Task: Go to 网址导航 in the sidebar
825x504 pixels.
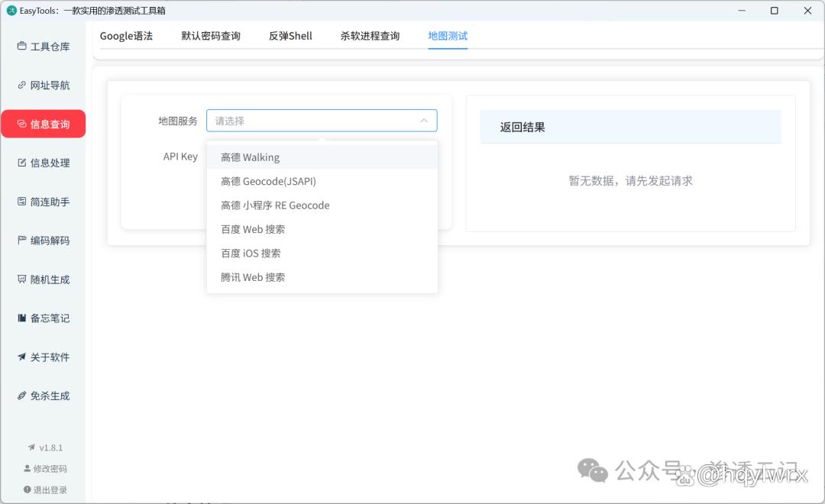Action: (43, 86)
